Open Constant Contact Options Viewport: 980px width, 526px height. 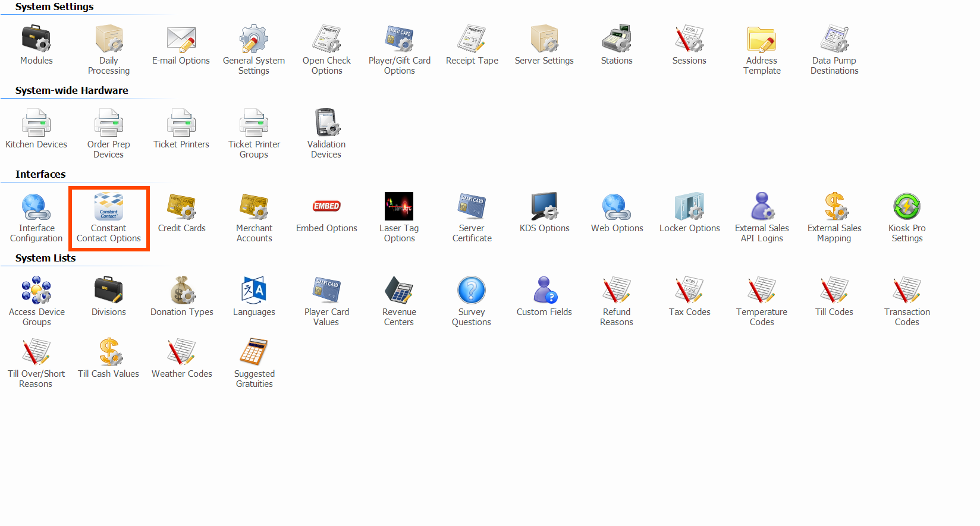[x=109, y=218]
